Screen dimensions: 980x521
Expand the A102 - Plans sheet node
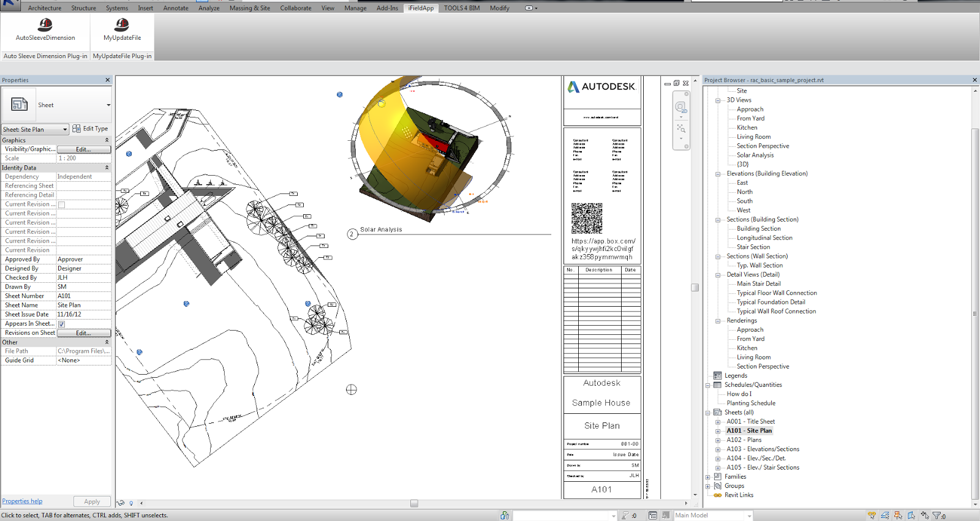[718, 440]
